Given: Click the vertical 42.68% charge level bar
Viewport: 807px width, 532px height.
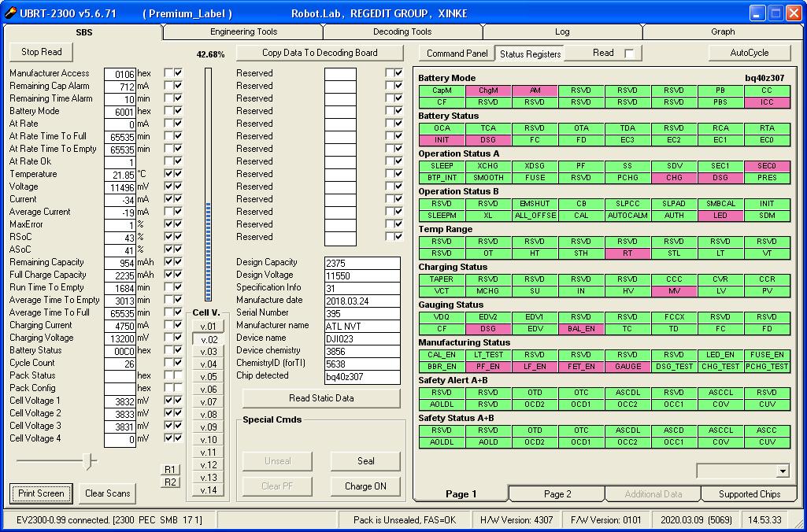Looking at the screenshot, I should pyautogui.click(x=208, y=184).
